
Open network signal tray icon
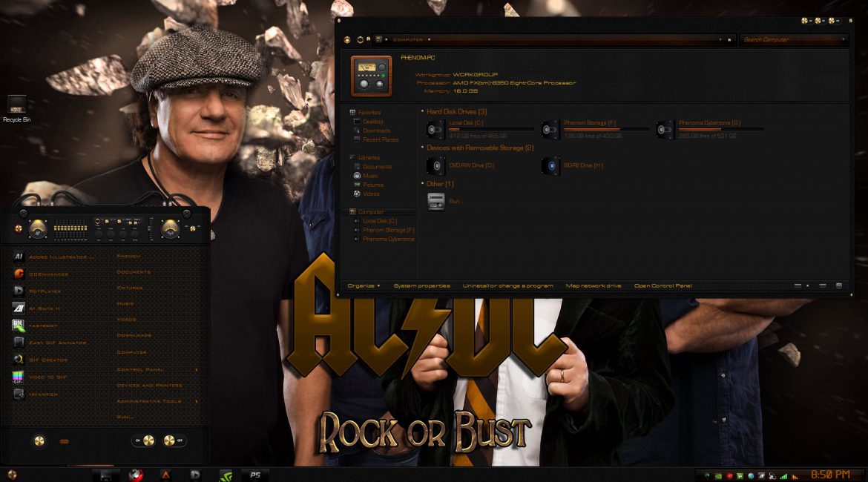point(783,475)
